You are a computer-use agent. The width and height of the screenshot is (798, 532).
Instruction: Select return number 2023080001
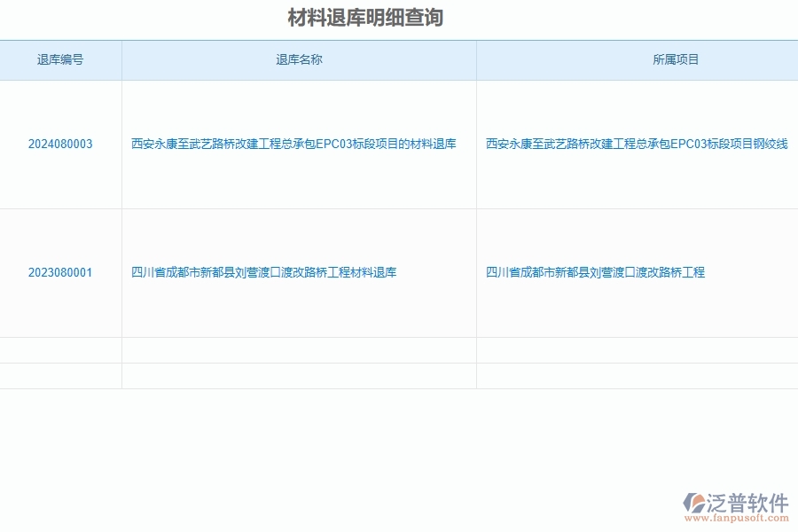(59, 272)
